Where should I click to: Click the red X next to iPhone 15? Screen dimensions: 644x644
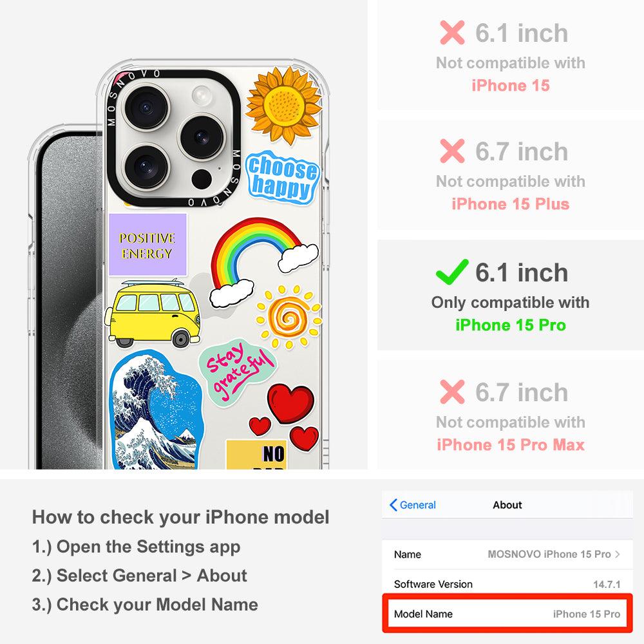click(x=452, y=32)
